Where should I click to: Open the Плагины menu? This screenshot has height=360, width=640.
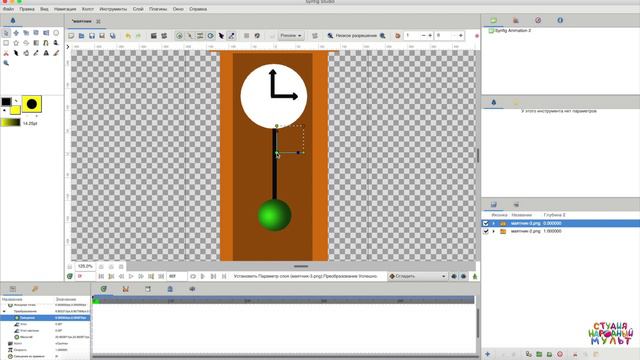click(158, 9)
